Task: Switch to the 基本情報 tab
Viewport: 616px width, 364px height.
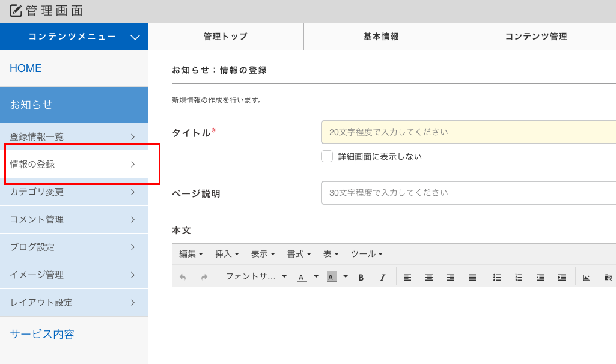Action: click(381, 37)
